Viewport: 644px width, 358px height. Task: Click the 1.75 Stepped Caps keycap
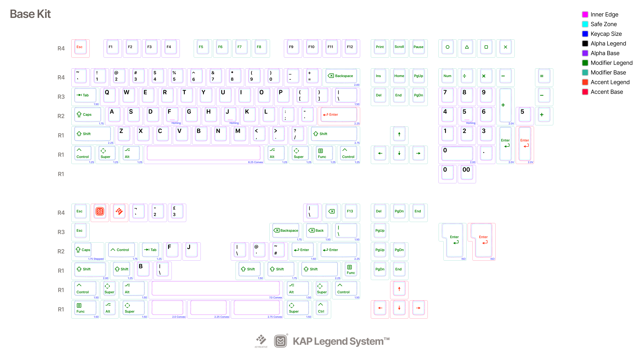(x=88, y=251)
